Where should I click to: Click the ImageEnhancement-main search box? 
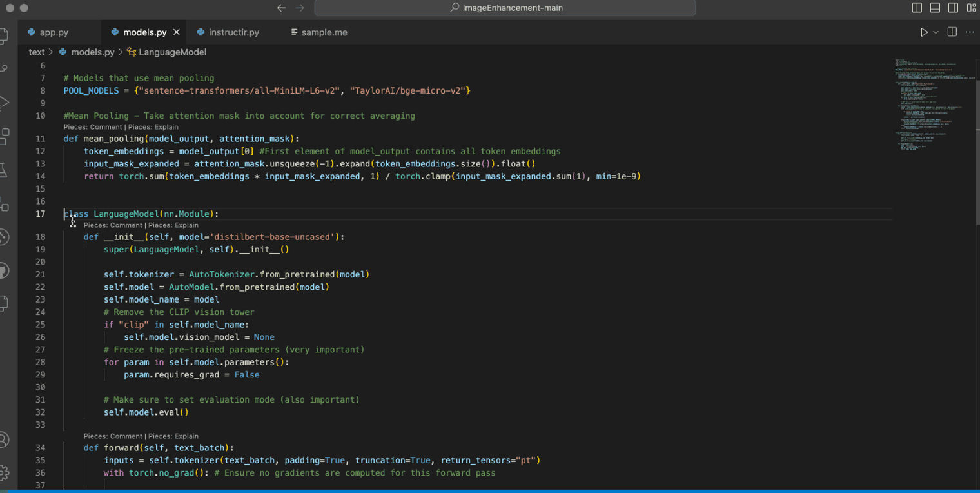[505, 8]
